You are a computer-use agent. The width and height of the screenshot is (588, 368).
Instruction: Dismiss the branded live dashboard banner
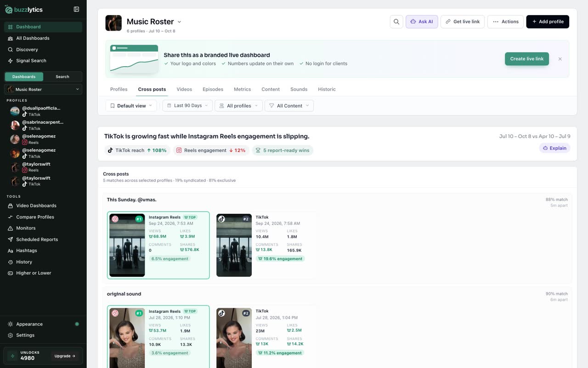pos(560,59)
